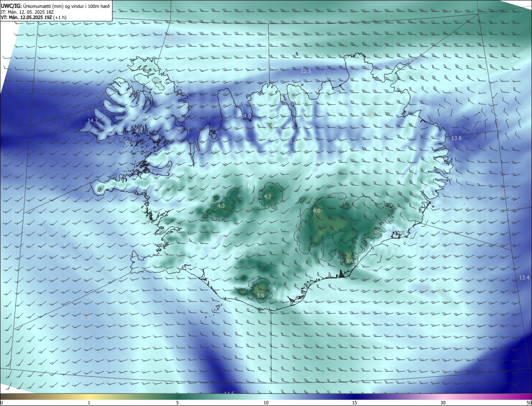Click the color scale label 10

tap(266, 403)
